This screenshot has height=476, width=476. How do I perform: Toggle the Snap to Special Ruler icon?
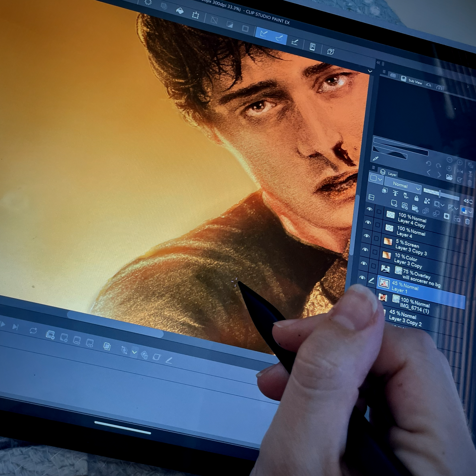279,38
